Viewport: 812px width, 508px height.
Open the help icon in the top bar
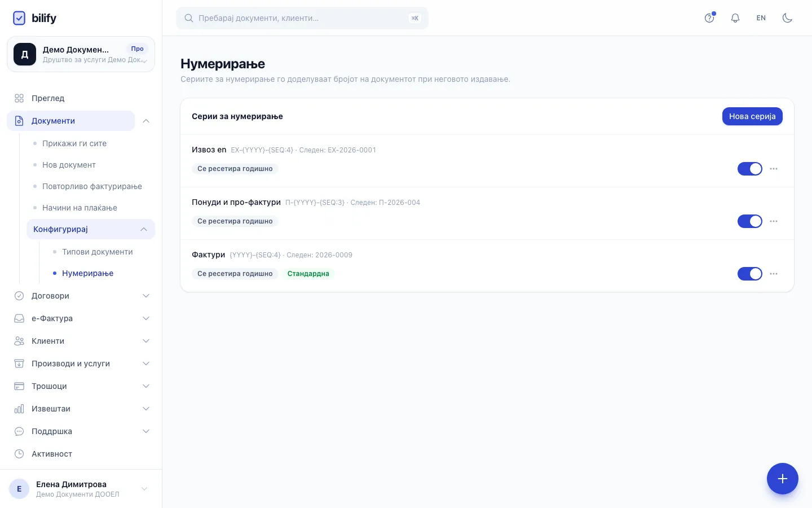tap(709, 18)
